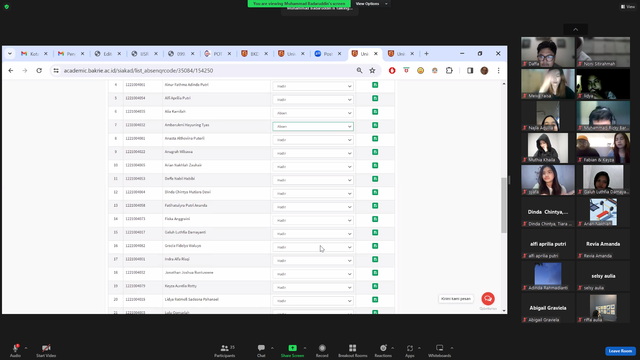Image resolution: width=640 pixels, height=360 pixels.
Task: Open attendance dropdown for Alfi Aprilia Putri
Action: pyautogui.click(x=313, y=100)
